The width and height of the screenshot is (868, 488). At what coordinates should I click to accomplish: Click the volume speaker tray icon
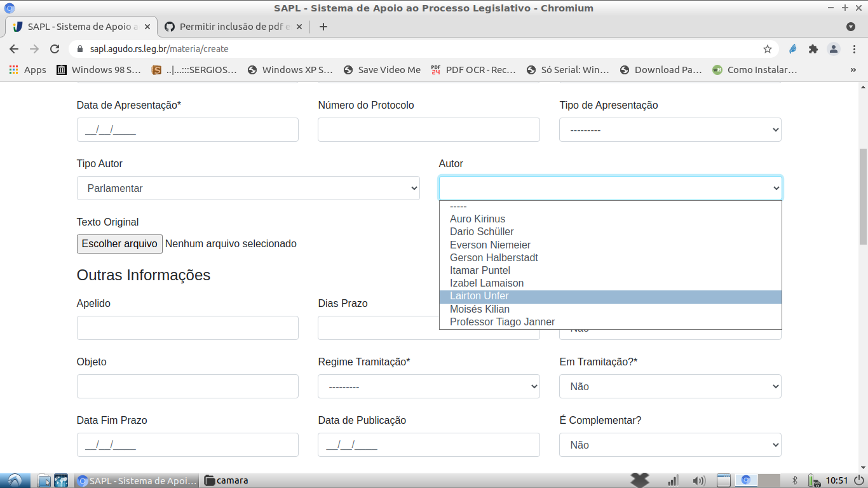point(699,480)
